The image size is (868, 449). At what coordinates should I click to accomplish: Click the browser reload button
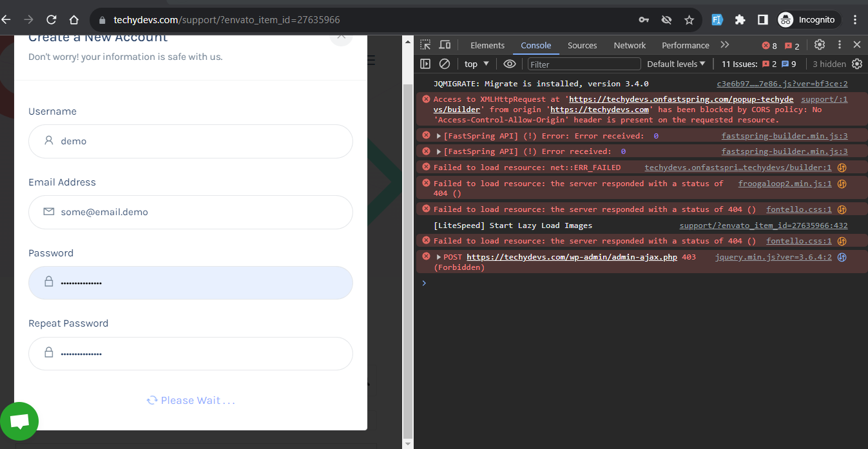[x=52, y=20]
